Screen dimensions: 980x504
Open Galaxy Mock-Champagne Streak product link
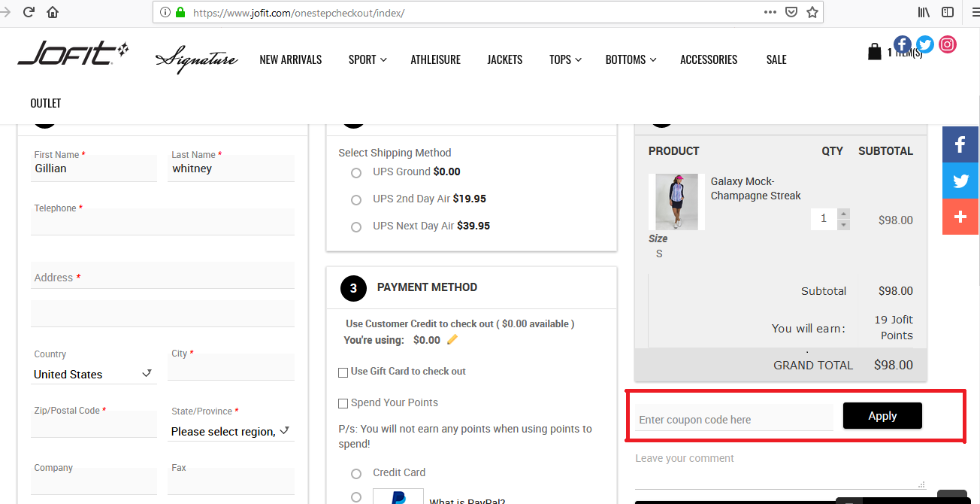[756, 189]
